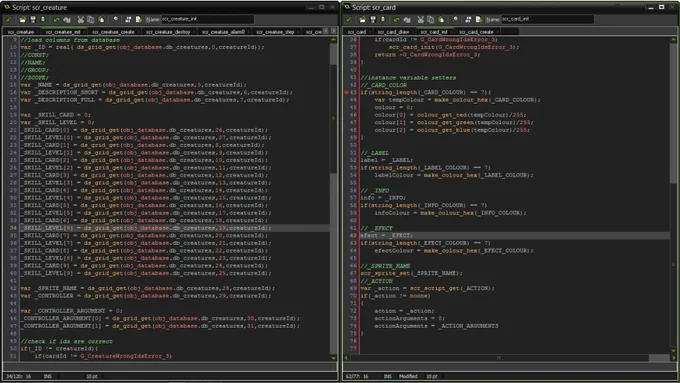Copy icon in scr_card window toolbar
The height and width of the screenshot is (383, 680).
point(431,20)
